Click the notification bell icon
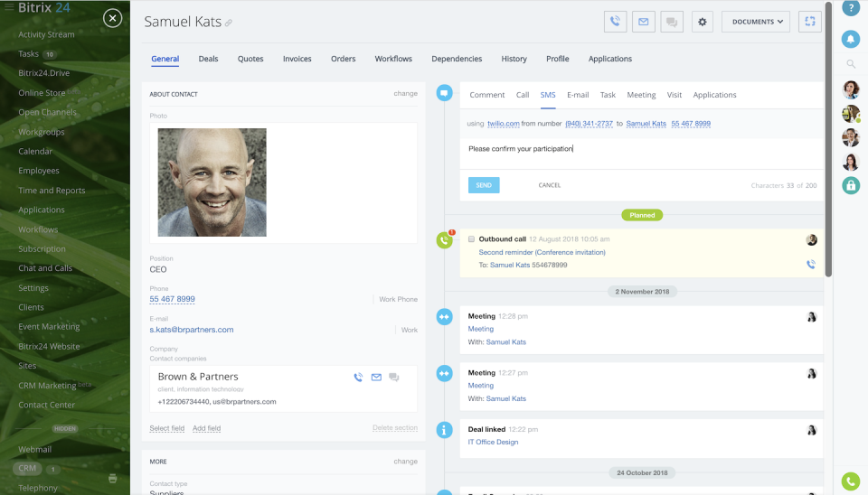 (x=851, y=39)
